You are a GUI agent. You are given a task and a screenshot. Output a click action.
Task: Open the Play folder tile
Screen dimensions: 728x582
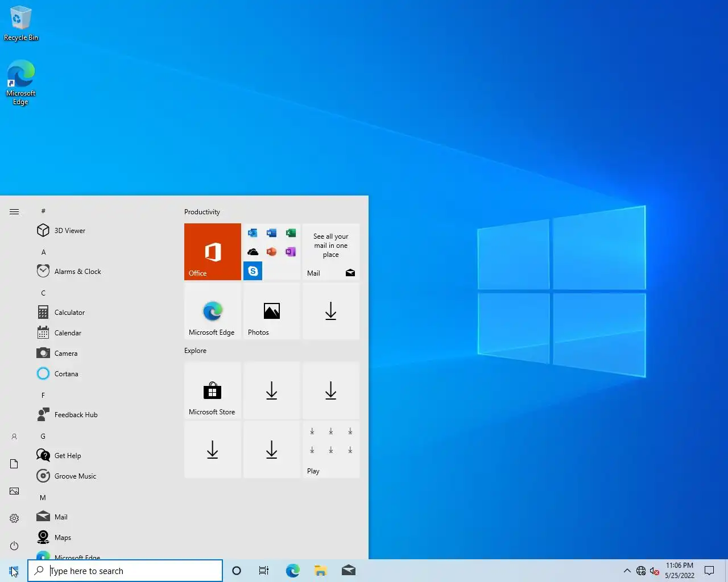331,450
